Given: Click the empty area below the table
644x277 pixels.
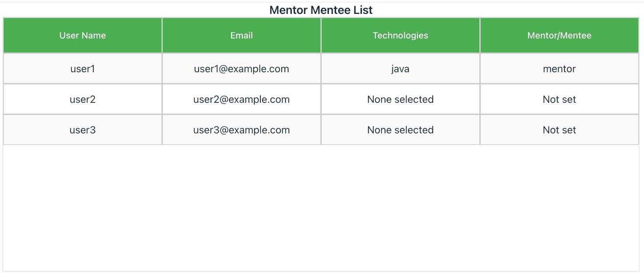Looking at the screenshot, I should click(321, 208).
